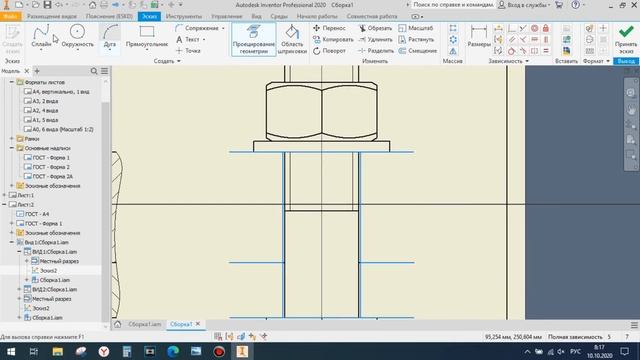Open the browser panel hamburger menu
Screen dimensions: 640x360
(x=104, y=71)
